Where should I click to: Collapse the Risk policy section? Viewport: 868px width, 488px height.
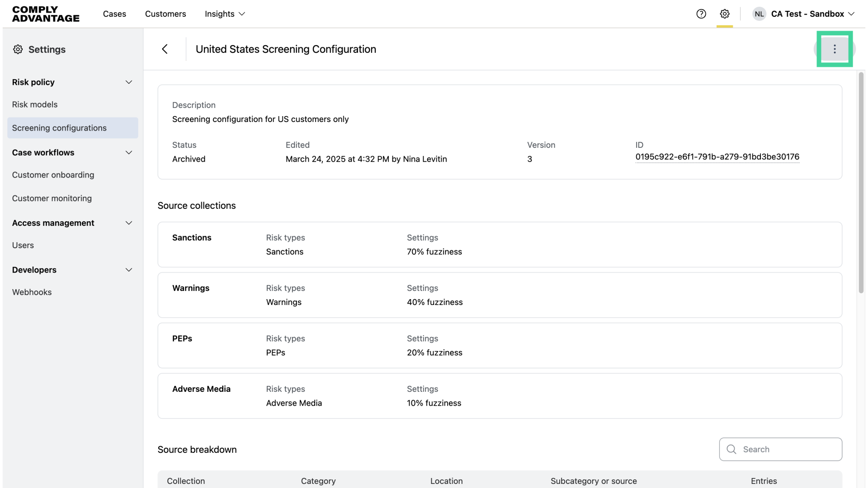(x=129, y=82)
